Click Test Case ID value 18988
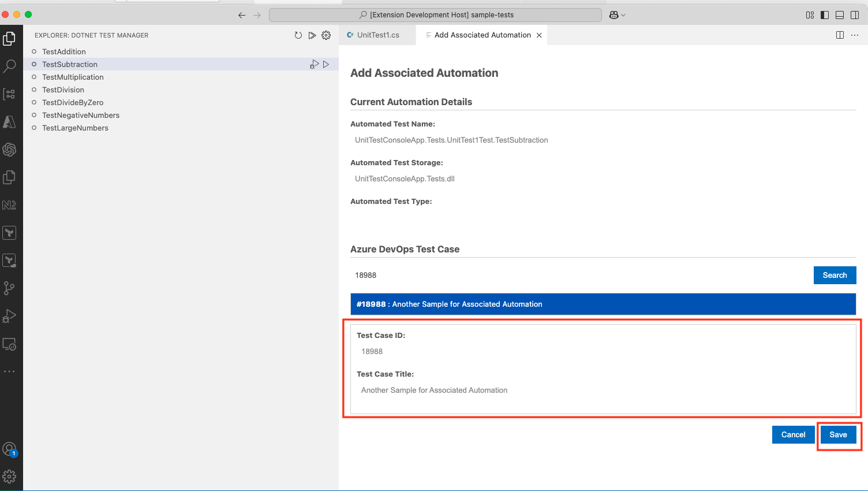 tap(372, 351)
